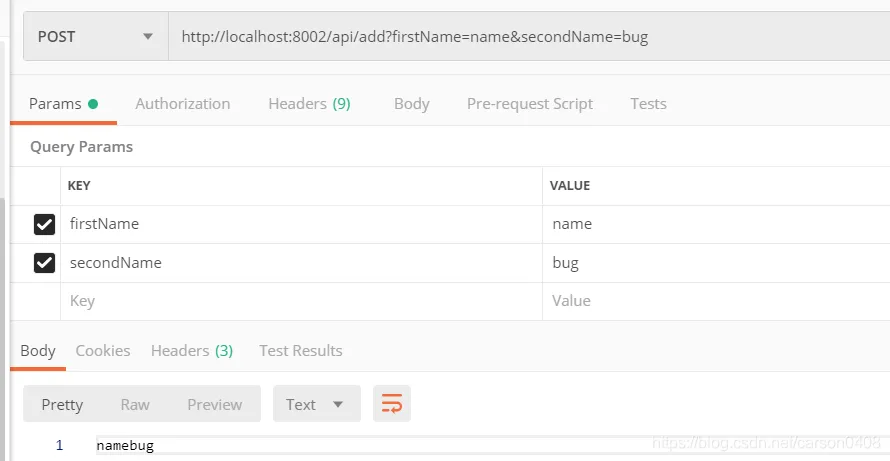The image size is (890, 461).
Task: Switch response to Preview view
Action: pyautogui.click(x=214, y=404)
